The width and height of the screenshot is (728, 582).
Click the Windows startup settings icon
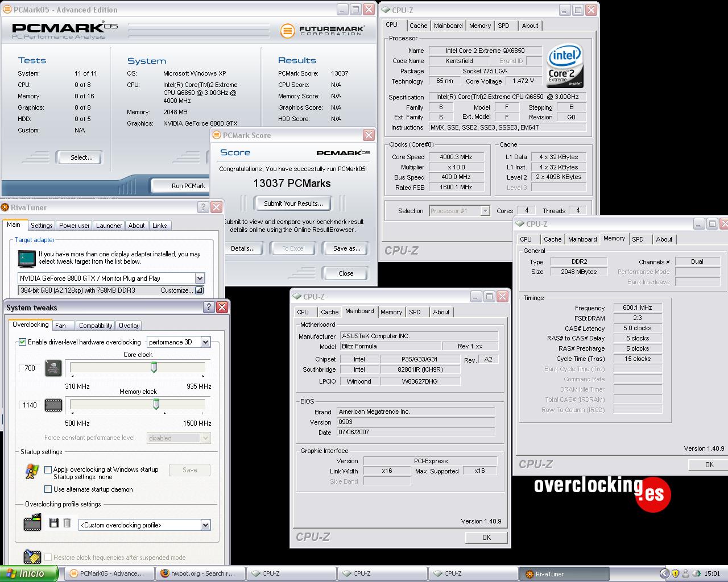(x=32, y=471)
